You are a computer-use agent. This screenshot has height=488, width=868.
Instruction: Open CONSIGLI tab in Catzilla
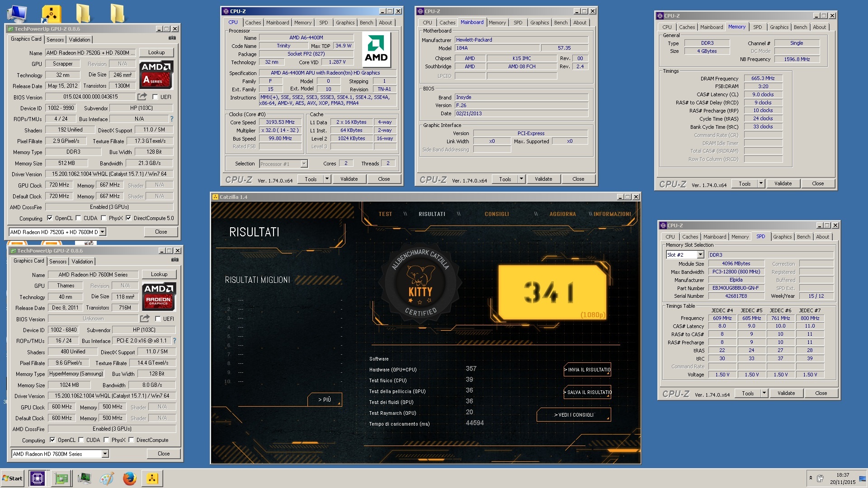(x=496, y=214)
